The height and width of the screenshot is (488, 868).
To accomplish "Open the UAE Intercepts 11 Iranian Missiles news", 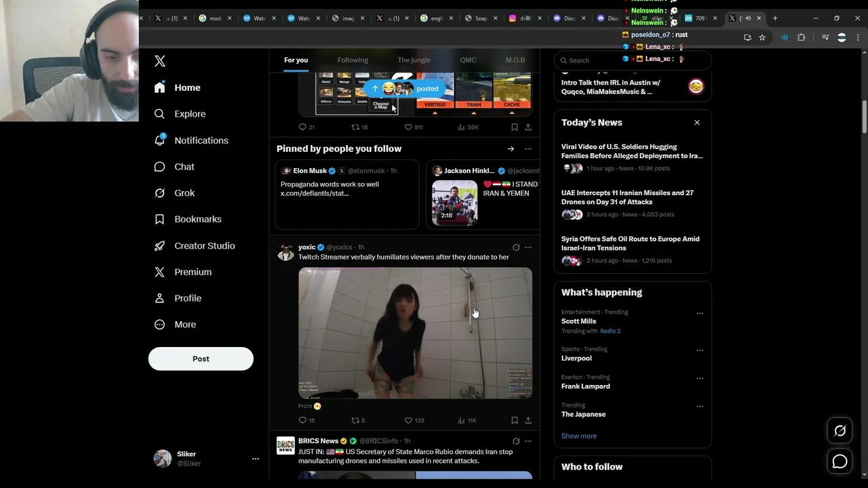I will pos(633,203).
